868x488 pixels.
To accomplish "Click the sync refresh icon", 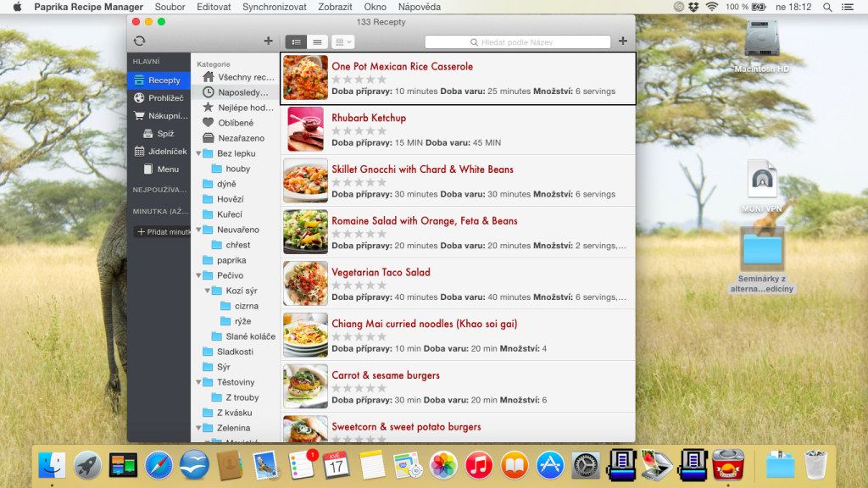I will tap(140, 41).
